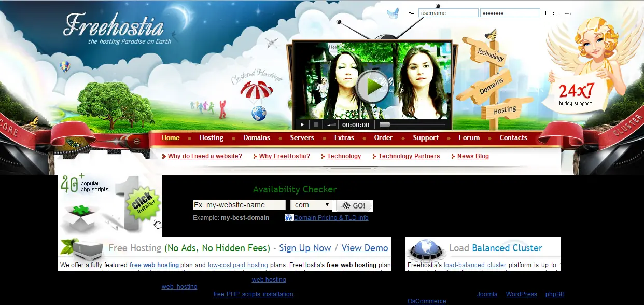Click the 1-click installer banner
This screenshot has height=305, width=644.
pos(110,205)
